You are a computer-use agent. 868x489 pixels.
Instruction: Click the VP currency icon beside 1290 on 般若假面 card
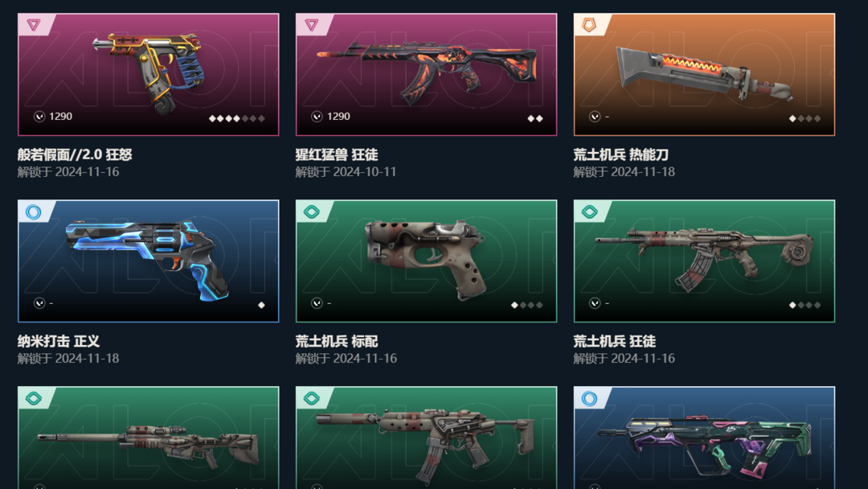[x=39, y=117]
